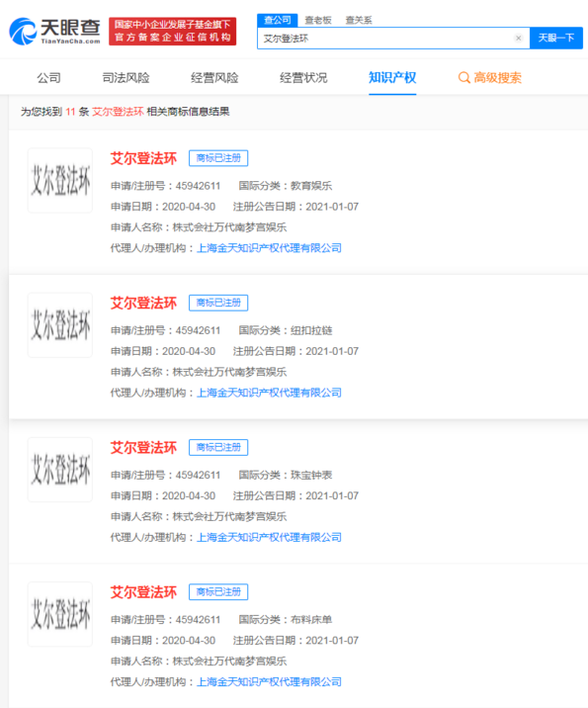Click 国际分类：纽扣拉链 text
This screenshot has width=588, height=708.
tap(286, 330)
